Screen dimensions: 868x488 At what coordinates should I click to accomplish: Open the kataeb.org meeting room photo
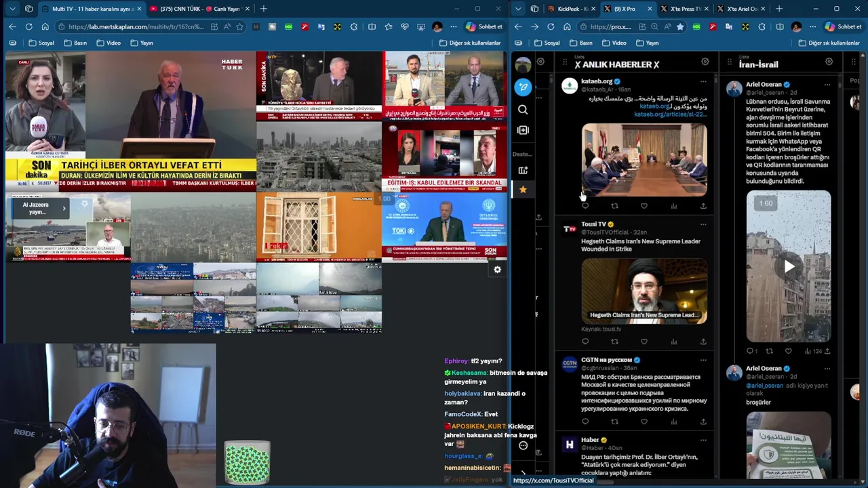tap(644, 160)
